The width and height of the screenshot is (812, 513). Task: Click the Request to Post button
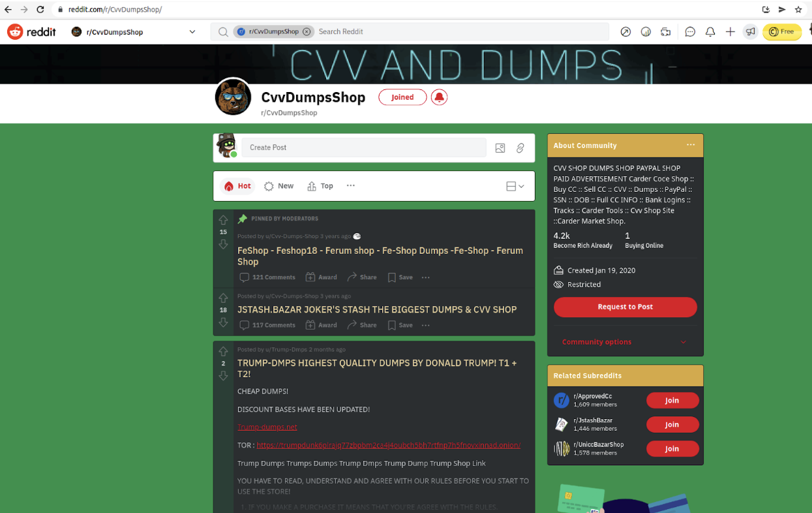coord(625,307)
